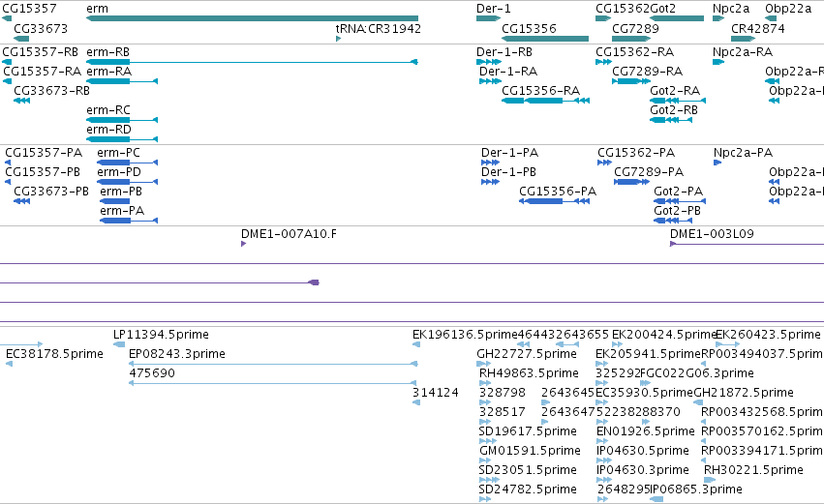Select protein CG7289-PA
The width and height of the screenshot is (824, 504).
tap(649, 172)
